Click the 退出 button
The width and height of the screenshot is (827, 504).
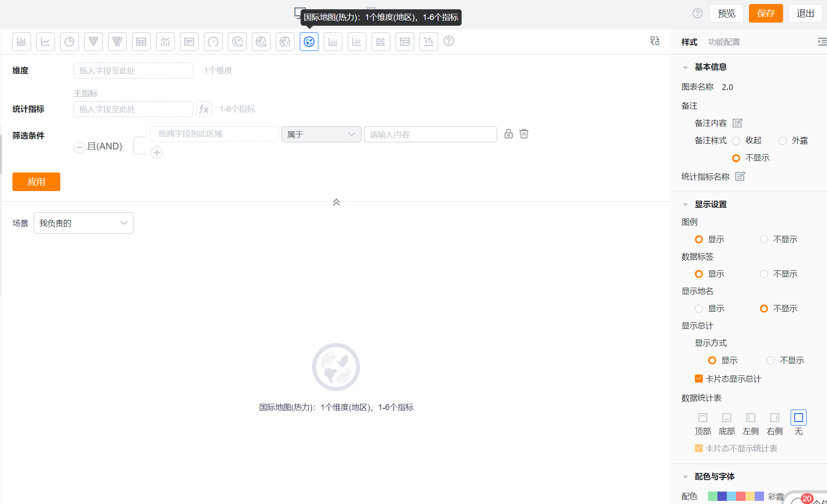(805, 13)
